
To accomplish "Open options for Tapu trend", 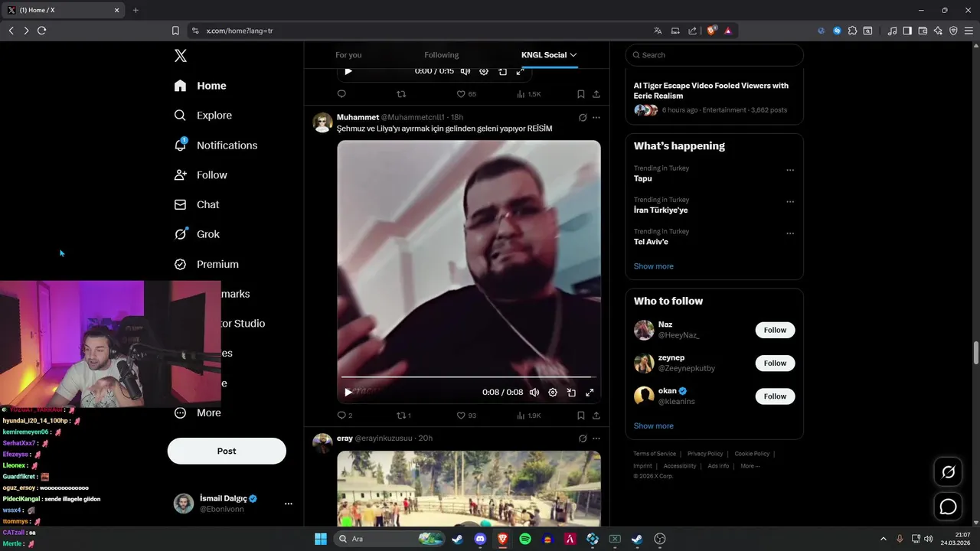I will tap(790, 170).
